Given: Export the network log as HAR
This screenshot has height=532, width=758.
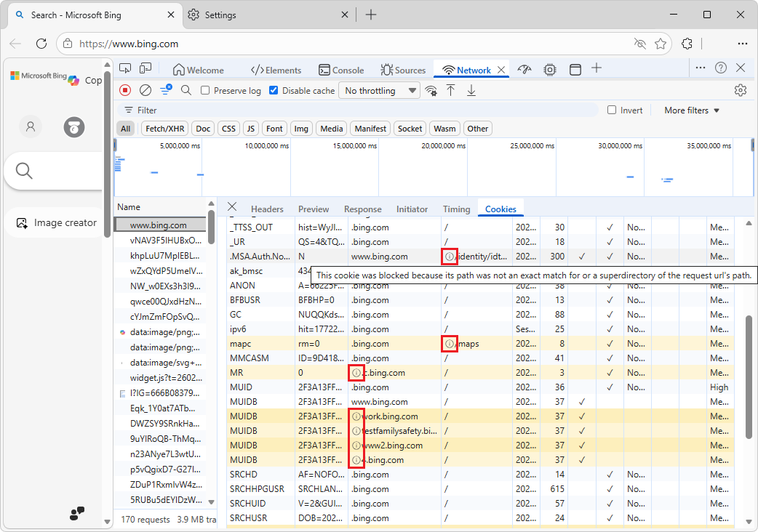Looking at the screenshot, I should coord(471,90).
